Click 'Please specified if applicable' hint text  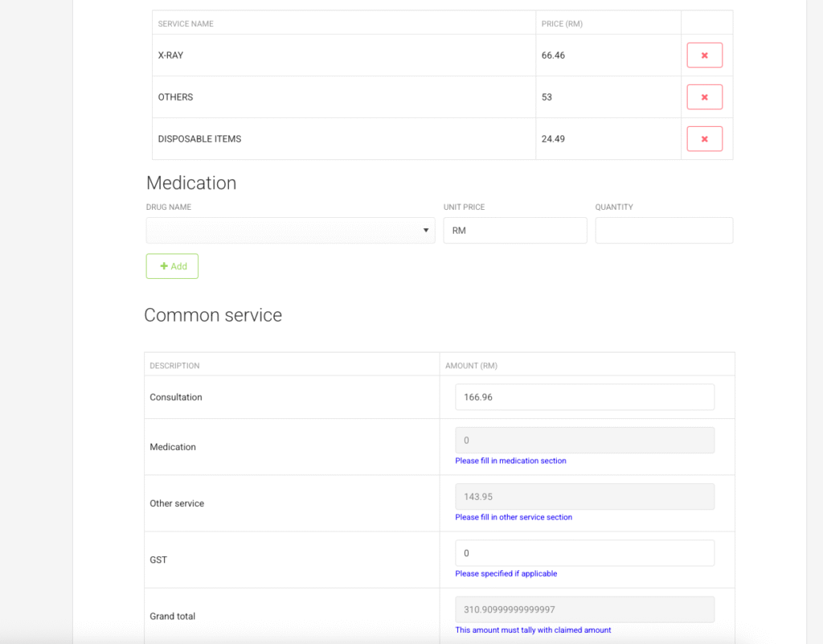point(506,574)
